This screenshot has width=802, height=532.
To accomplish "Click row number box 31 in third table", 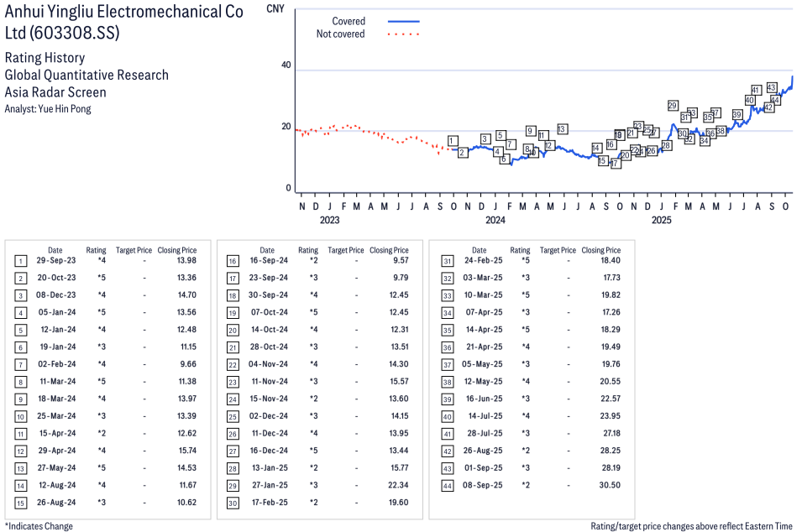I will coord(448,261).
